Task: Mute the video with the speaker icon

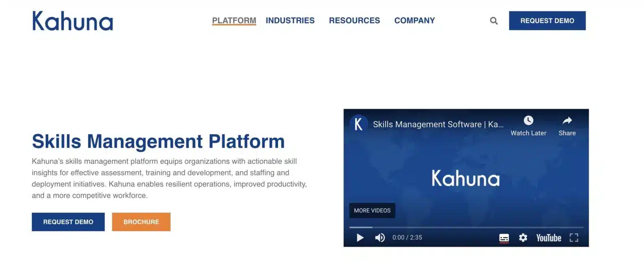Action: pos(380,237)
